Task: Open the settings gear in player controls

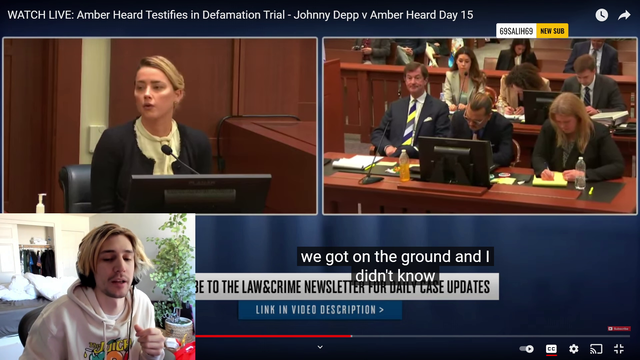Action: 573,349
